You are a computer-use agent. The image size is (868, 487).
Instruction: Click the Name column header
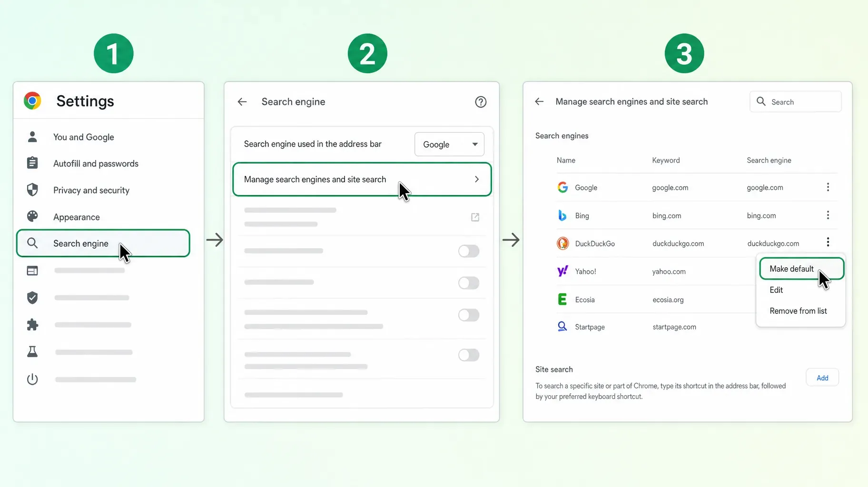(566, 160)
